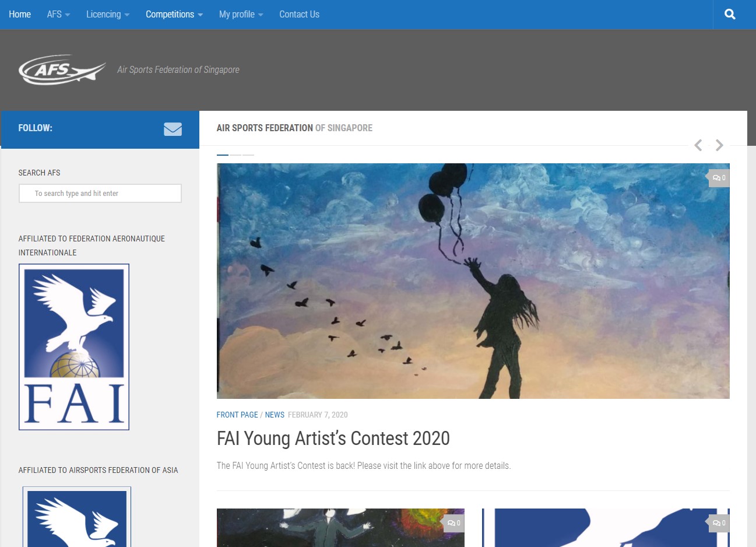Open FAI Young Artist's Contest 2020 article
The height and width of the screenshot is (547, 756).
click(333, 439)
